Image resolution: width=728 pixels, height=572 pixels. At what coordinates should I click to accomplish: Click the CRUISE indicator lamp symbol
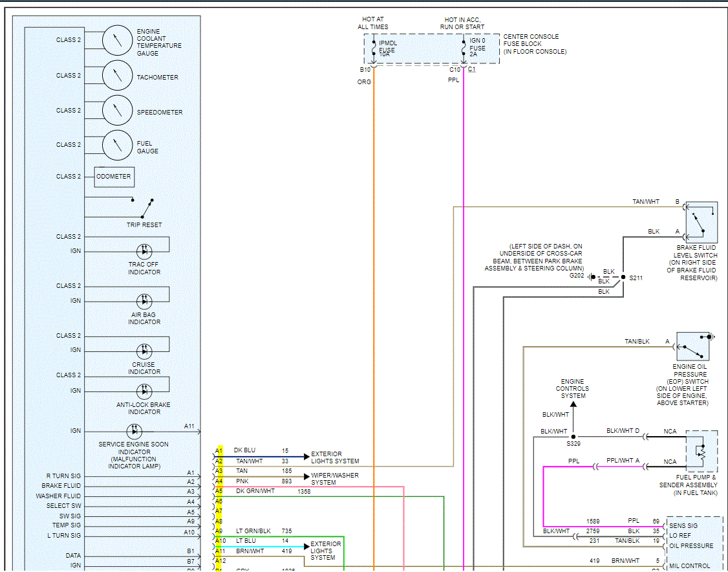click(x=144, y=351)
